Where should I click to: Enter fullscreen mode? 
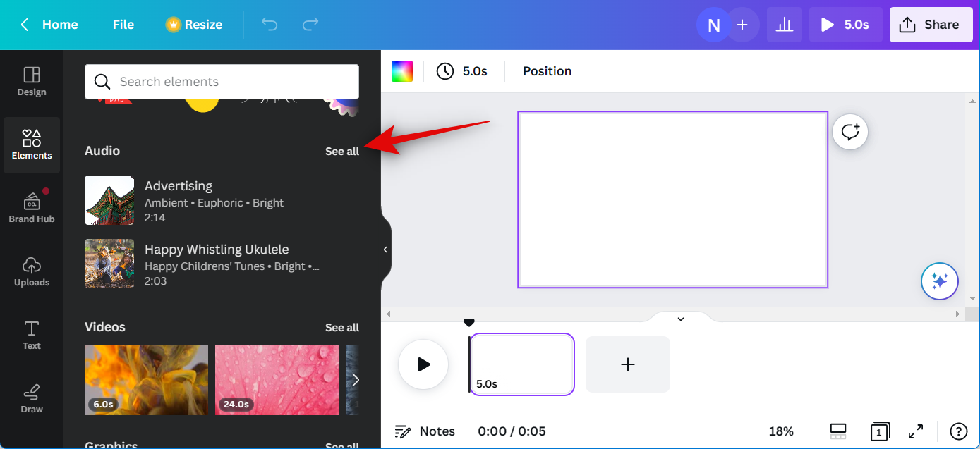(916, 431)
